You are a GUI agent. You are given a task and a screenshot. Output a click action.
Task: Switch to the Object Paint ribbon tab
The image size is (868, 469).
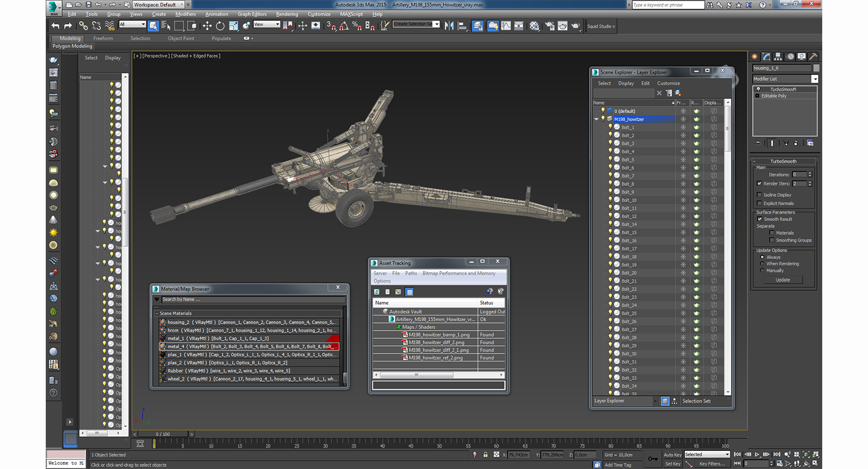(181, 38)
